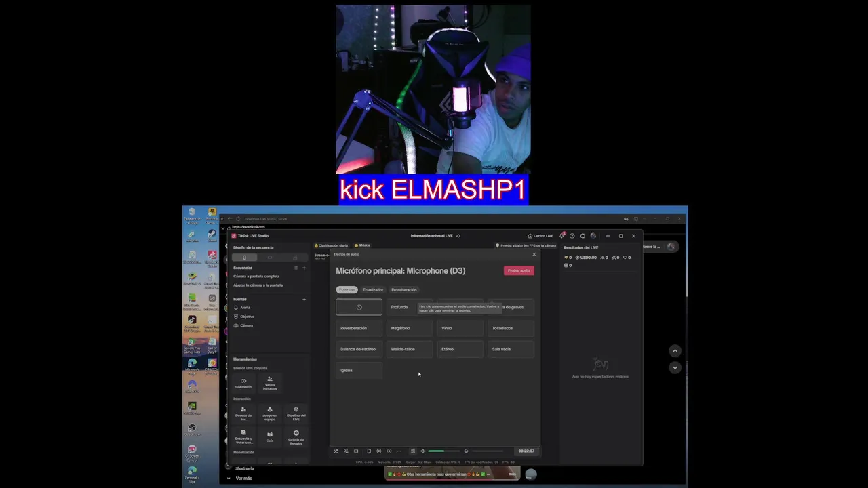Click the phone preview icon in bottom toolbar

[x=369, y=451]
